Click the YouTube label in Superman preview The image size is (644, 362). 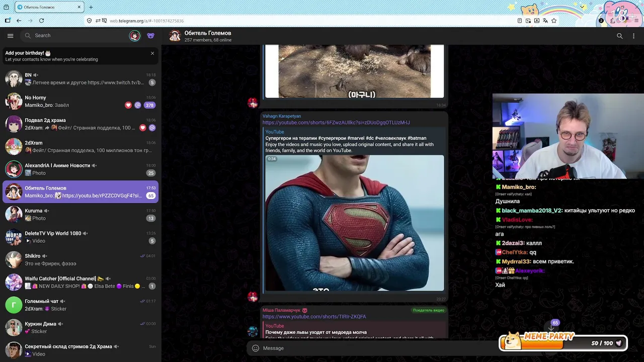click(x=275, y=132)
